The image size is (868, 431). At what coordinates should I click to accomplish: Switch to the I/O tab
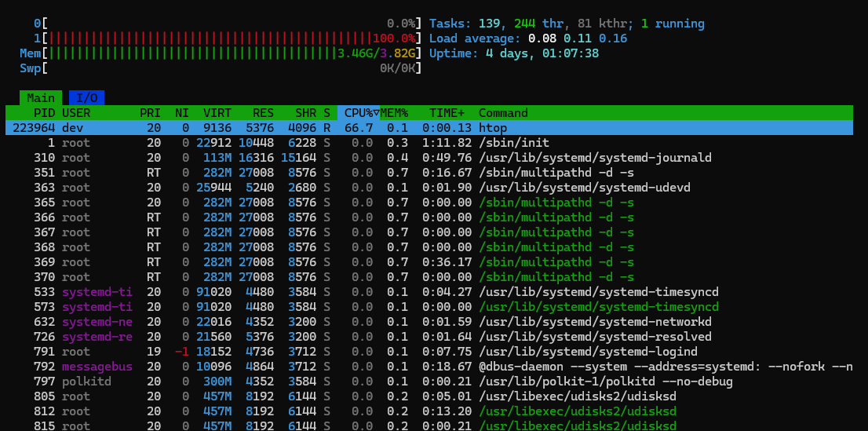click(86, 98)
